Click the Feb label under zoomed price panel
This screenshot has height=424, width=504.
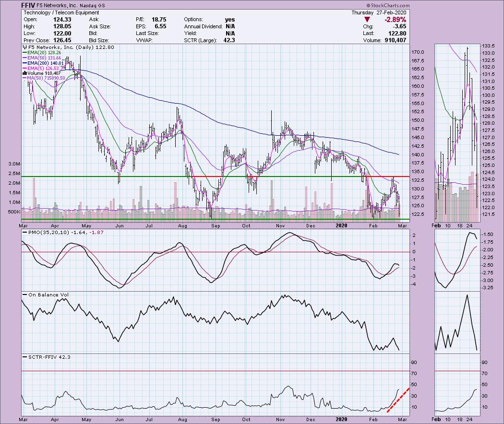(x=436, y=225)
